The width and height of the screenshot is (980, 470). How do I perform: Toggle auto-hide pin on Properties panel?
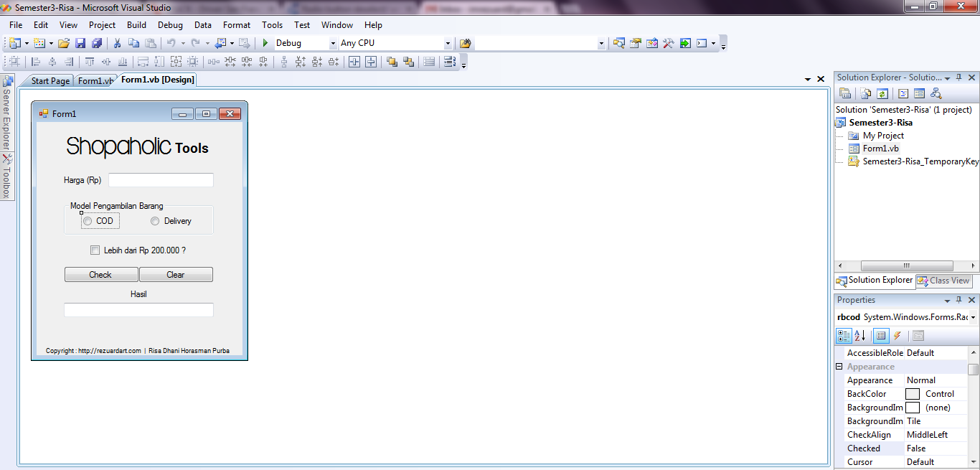coord(959,300)
